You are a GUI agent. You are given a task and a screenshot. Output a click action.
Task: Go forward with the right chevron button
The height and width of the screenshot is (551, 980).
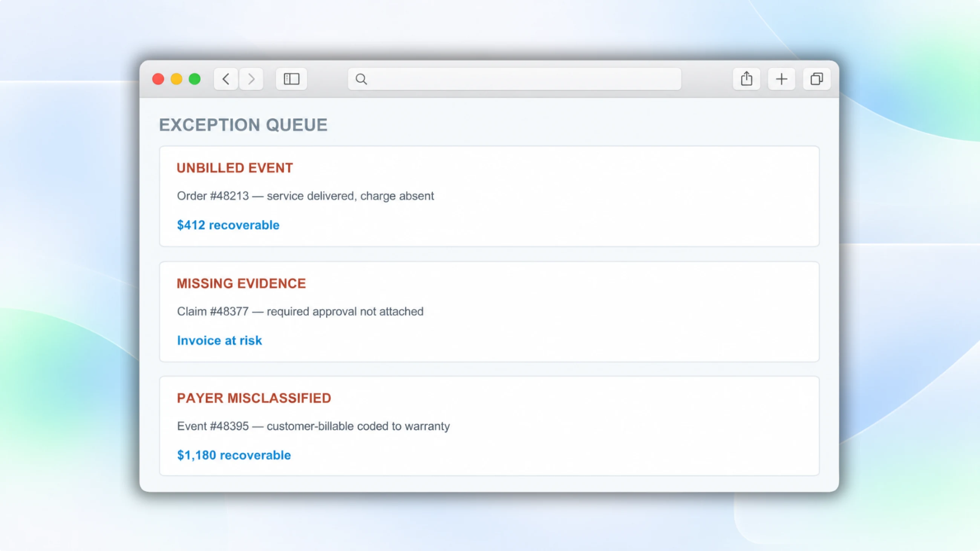(251, 79)
